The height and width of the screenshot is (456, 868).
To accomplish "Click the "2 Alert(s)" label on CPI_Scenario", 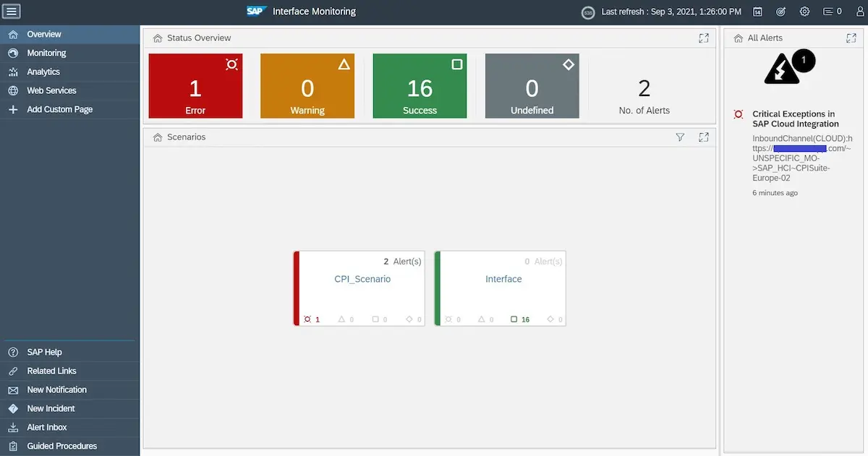I will pyautogui.click(x=402, y=262).
